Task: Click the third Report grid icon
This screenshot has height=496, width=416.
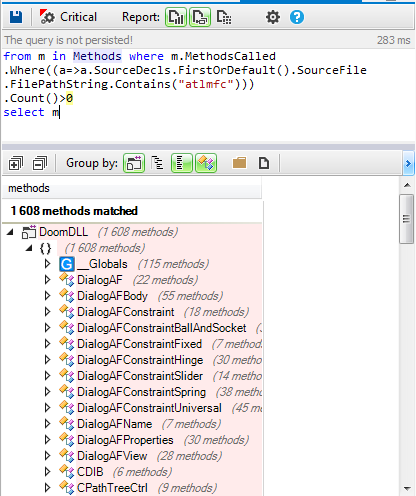Action: 224,17
